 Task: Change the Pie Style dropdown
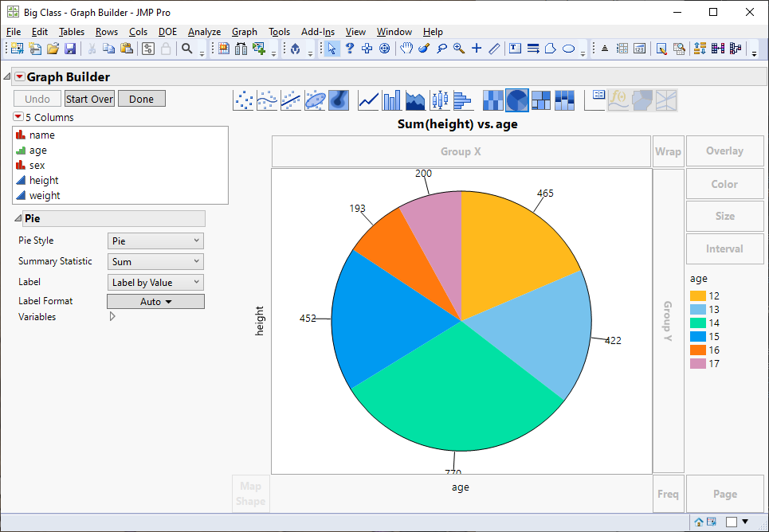[155, 241]
